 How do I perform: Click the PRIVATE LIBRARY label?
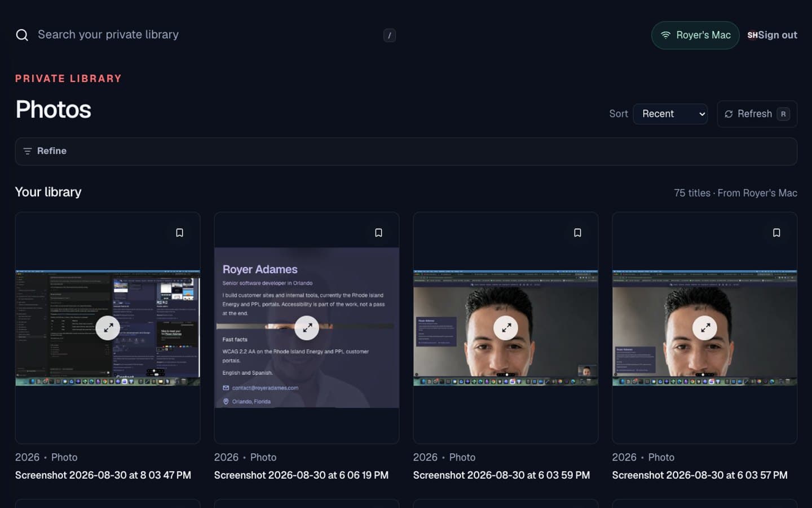click(68, 78)
